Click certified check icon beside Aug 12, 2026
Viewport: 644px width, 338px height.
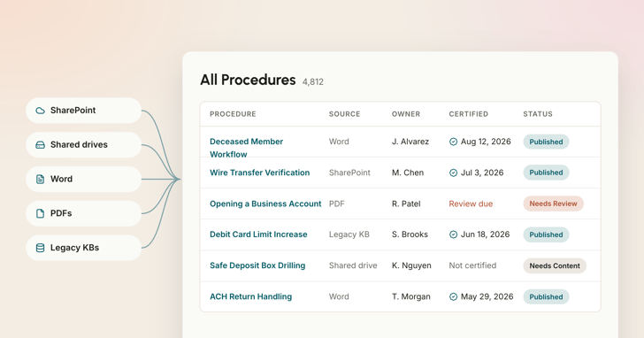point(453,142)
